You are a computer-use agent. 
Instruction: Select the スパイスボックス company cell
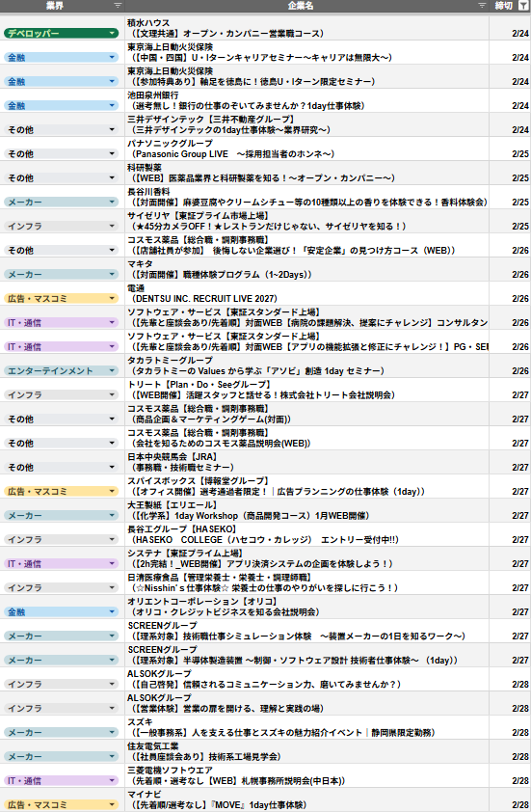pyautogui.click(x=307, y=486)
